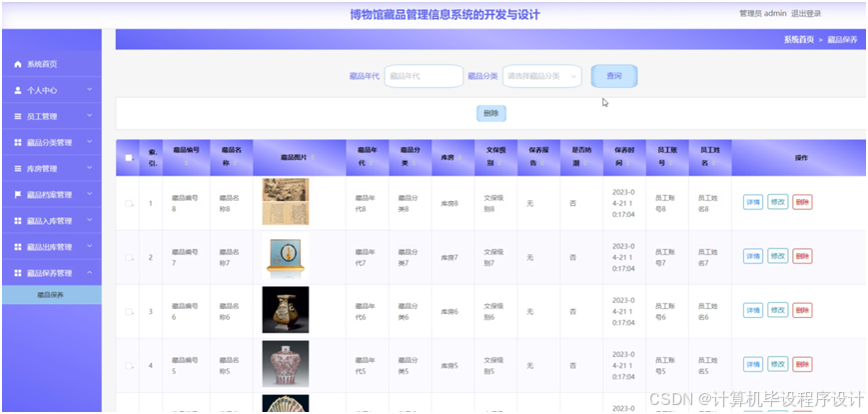
Task: Expand the 个人中心 menu chevron
Action: click(x=90, y=90)
